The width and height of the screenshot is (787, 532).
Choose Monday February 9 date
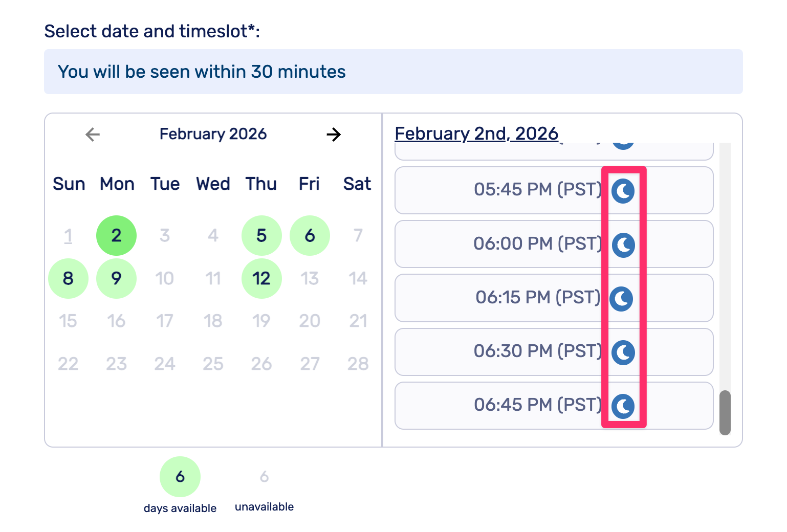coord(117,278)
